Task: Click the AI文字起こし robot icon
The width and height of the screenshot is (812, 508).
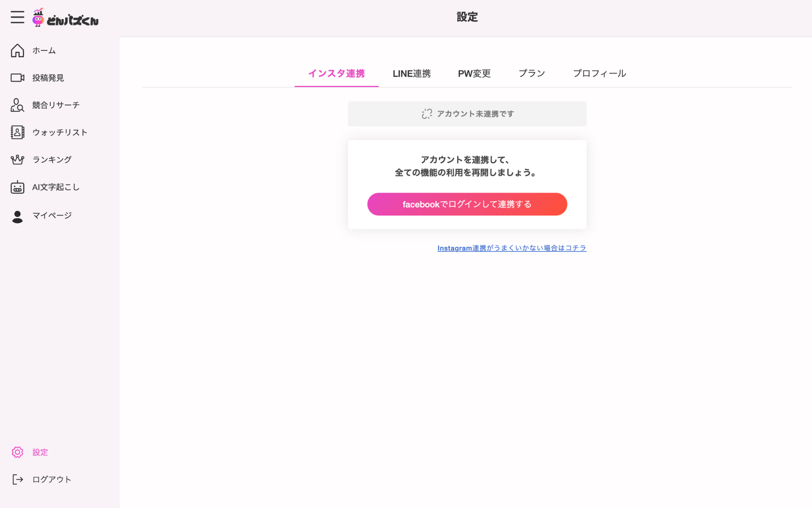Action: coord(17,187)
